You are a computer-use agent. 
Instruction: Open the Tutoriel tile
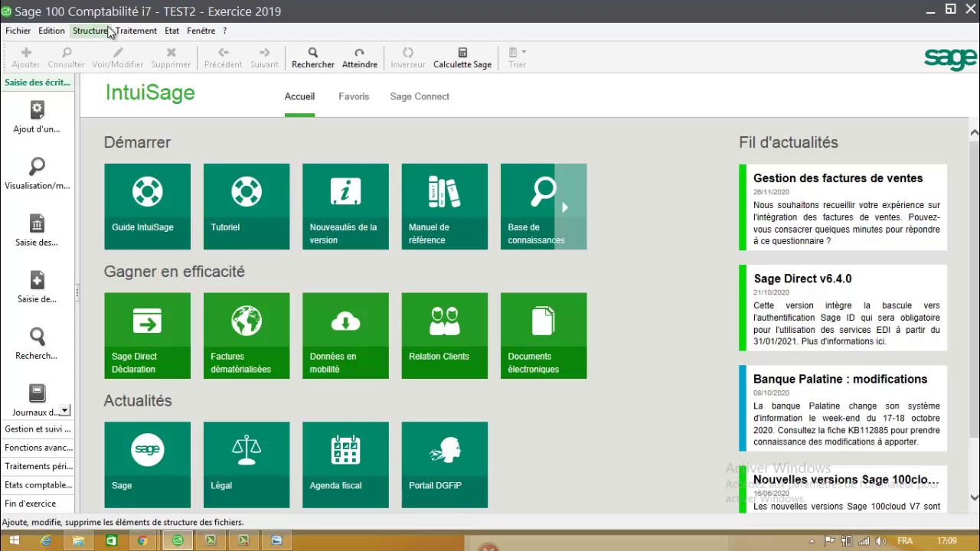(247, 207)
